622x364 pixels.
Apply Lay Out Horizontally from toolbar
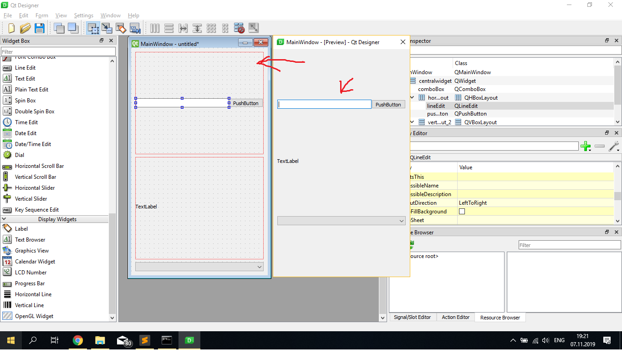click(x=155, y=28)
